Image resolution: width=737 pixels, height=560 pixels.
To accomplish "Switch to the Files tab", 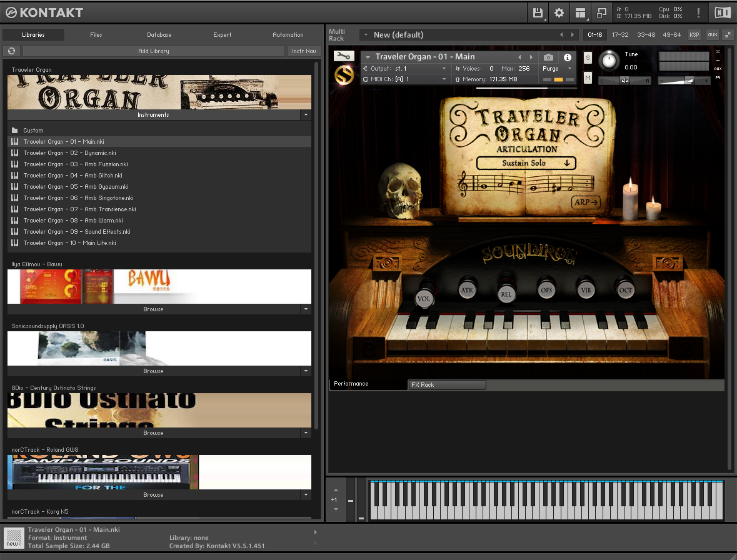I will coord(96,35).
